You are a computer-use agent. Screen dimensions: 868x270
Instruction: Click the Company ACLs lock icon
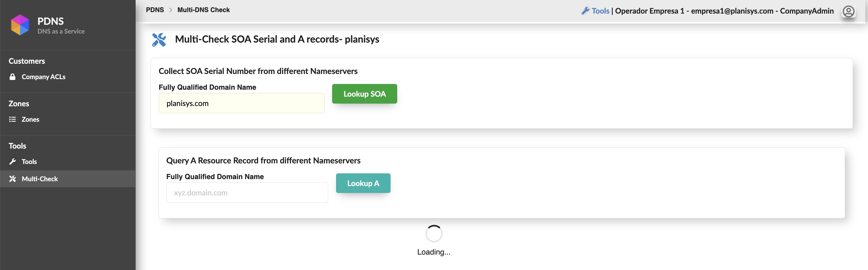click(x=12, y=77)
